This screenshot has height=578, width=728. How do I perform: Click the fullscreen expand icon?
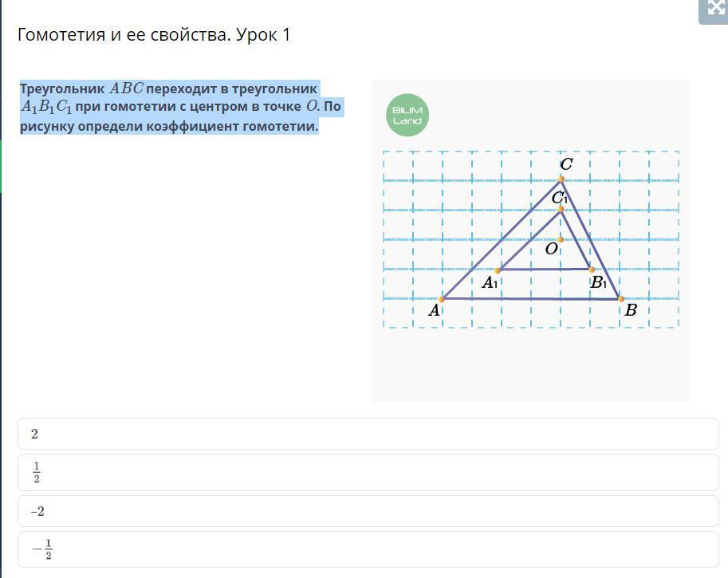[714, 10]
